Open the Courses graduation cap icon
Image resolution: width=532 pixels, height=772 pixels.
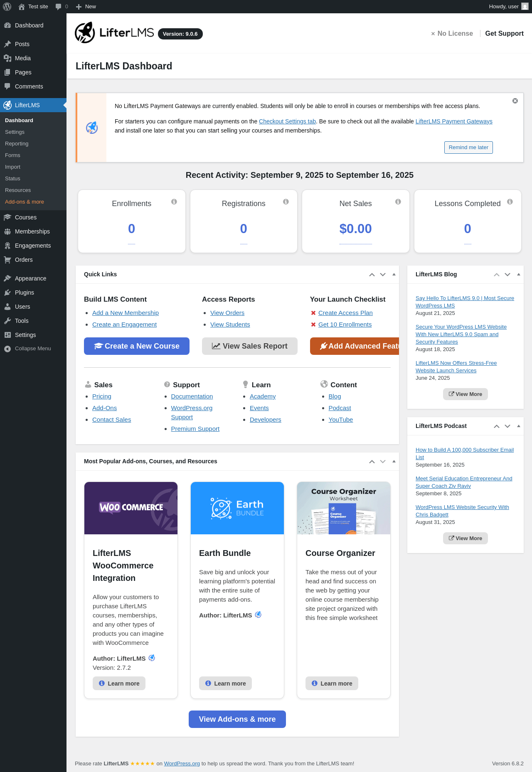7,217
